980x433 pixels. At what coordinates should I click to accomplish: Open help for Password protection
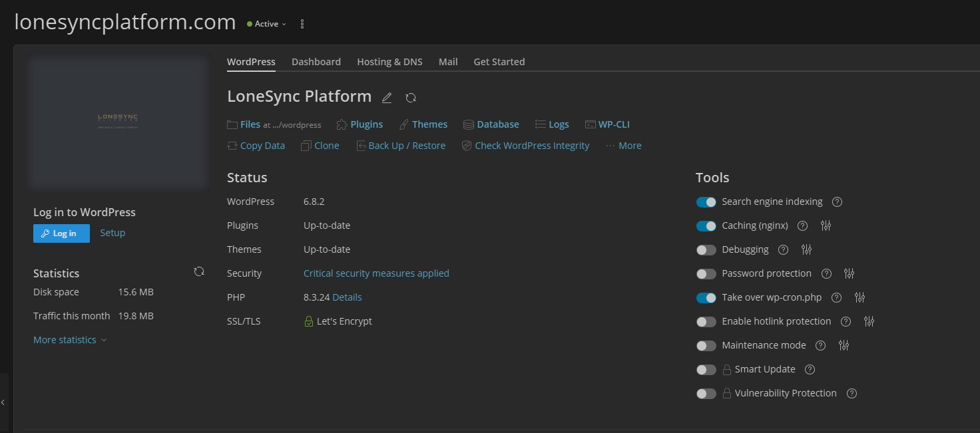click(x=826, y=273)
